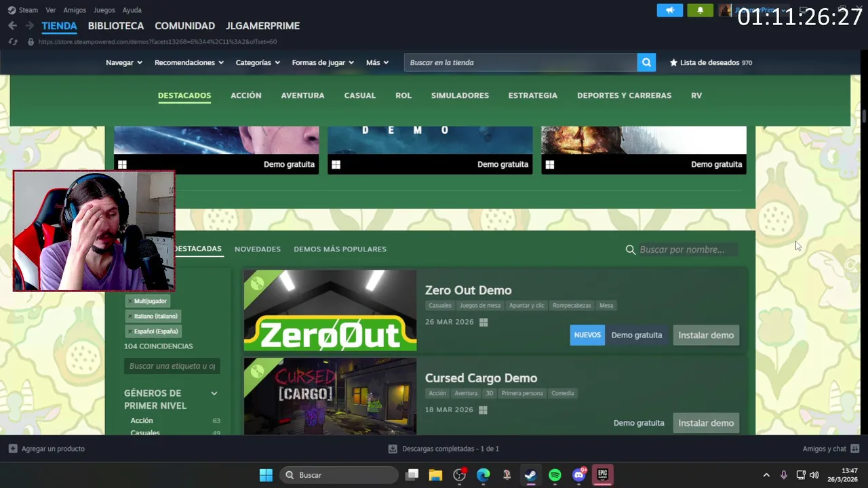Screen dimensions: 868x488
Task: Go back with the arrow next to TIENDA
Action: pos(12,26)
